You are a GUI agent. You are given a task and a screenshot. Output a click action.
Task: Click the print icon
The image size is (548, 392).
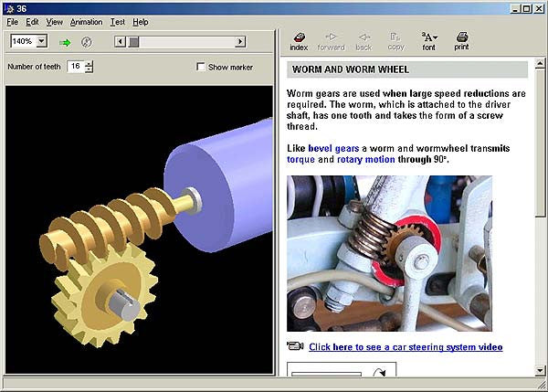pyautogui.click(x=461, y=40)
